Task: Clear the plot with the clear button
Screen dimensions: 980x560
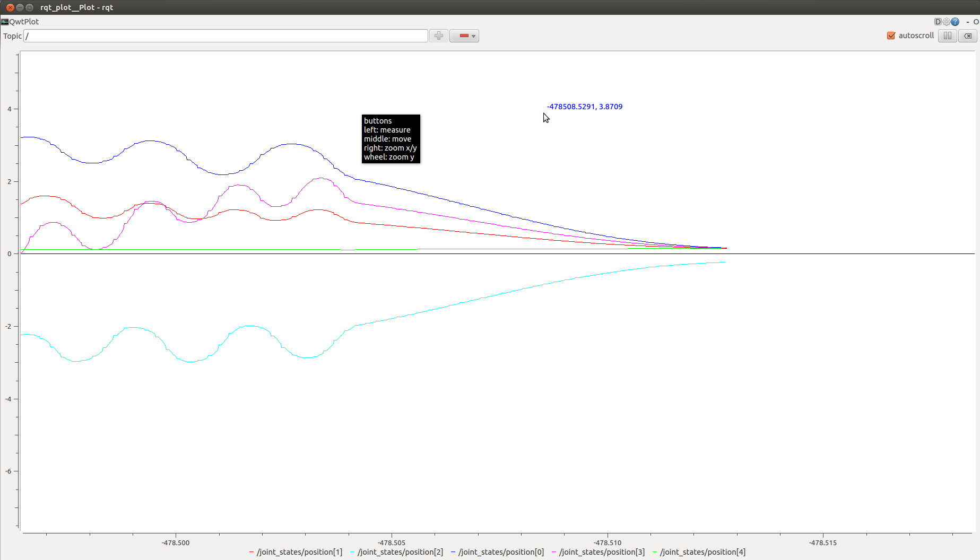Action: [x=968, y=36]
